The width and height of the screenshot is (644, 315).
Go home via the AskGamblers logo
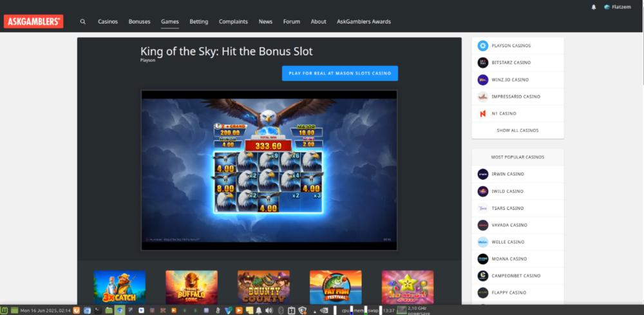[x=33, y=21]
